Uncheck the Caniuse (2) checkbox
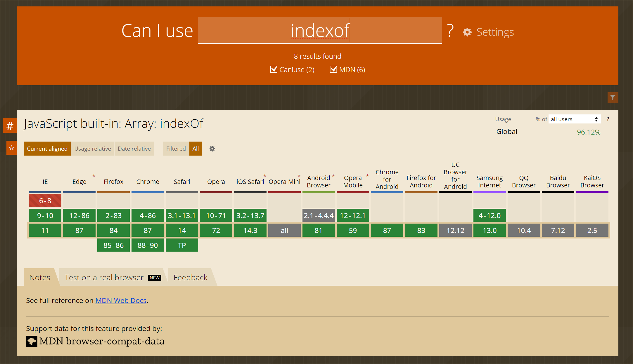The width and height of the screenshot is (633, 364). click(274, 69)
